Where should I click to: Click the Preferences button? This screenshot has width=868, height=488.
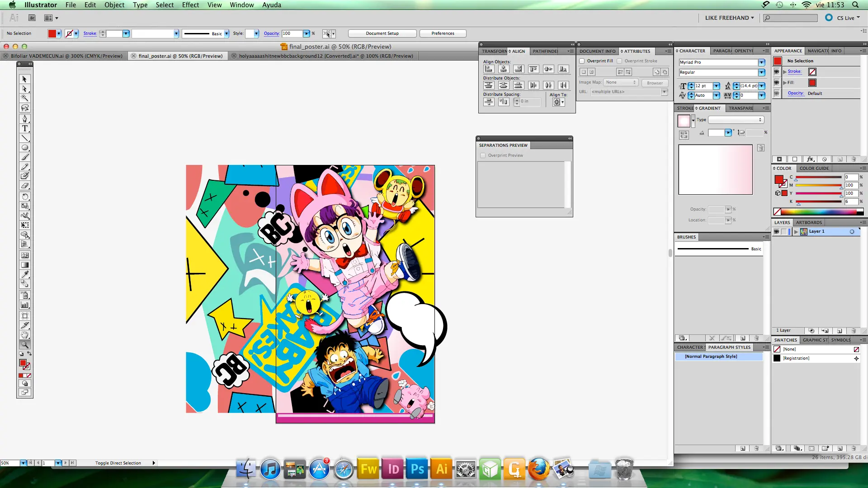tap(443, 33)
